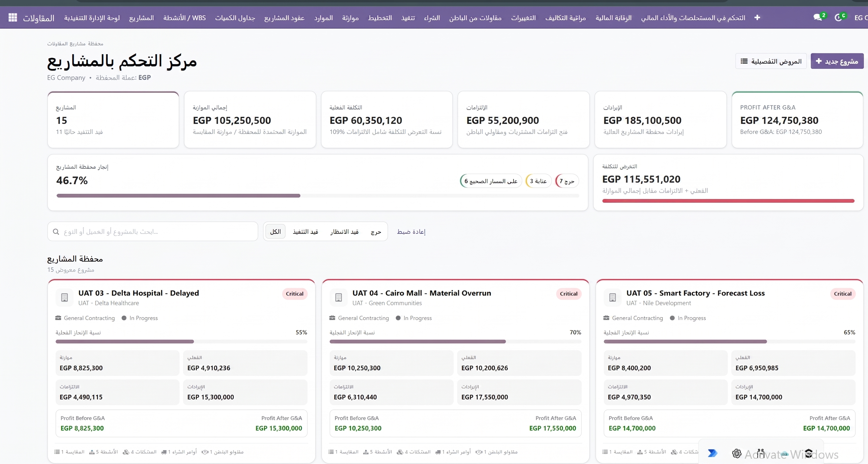Focus the project search input field
Viewport: 868px width, 464px height.
coord(153,231)
